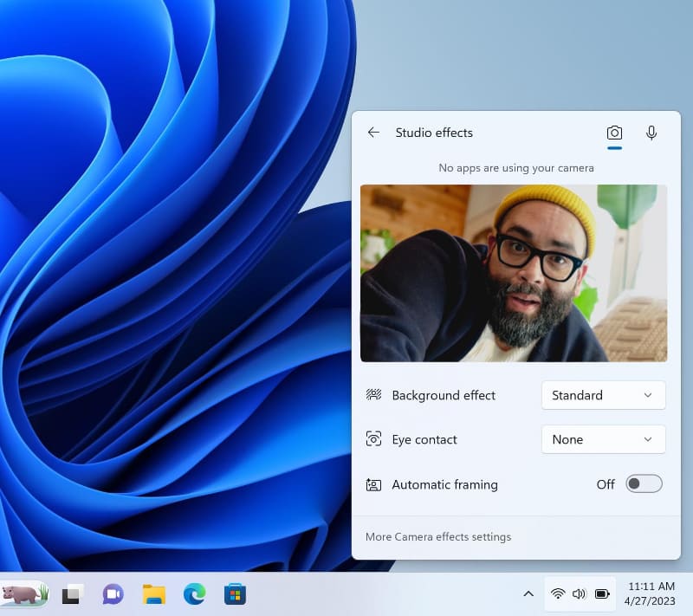Image resolution: width=693 pixels, height=616 pixels.
Task: Click the camera preview image
Action: [515, 273]
